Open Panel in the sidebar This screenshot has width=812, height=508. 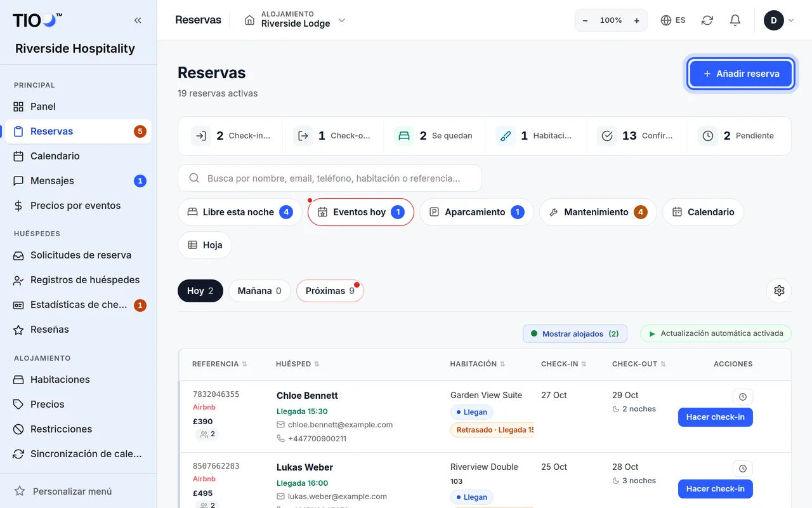78,107
